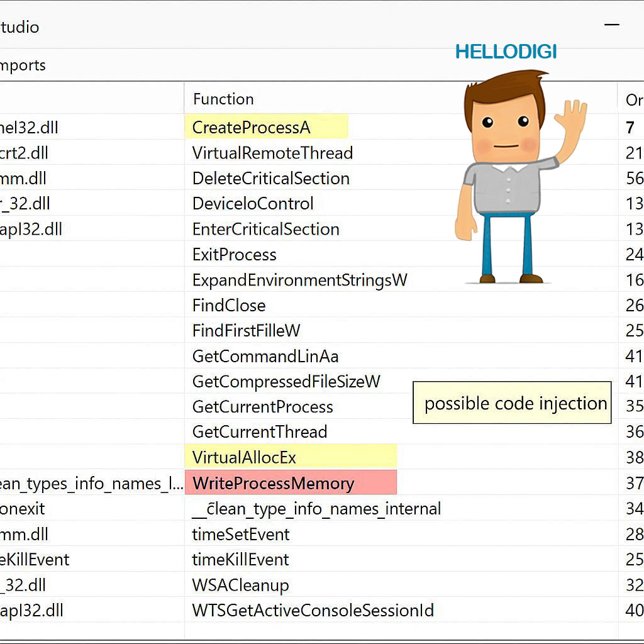Open the imports section label
The image size is (644, 644).
[x=23, y=65]
